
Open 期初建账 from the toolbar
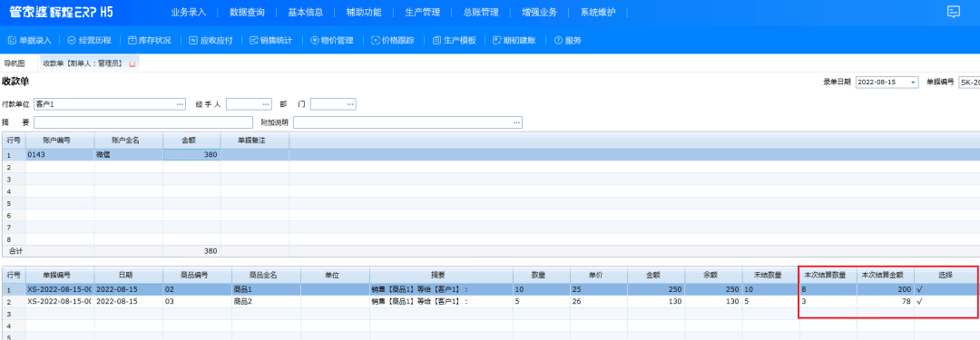514,40
